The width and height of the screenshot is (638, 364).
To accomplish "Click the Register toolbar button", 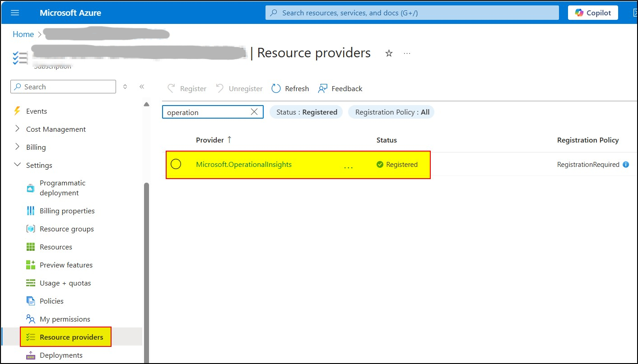I will pos(187,88).
